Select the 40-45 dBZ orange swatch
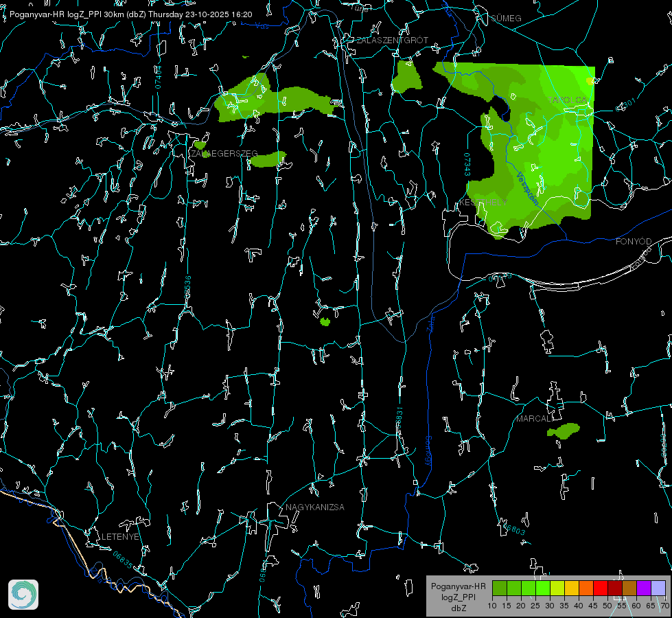Screen dimensions: 672x618 click(x=586, y=588)
